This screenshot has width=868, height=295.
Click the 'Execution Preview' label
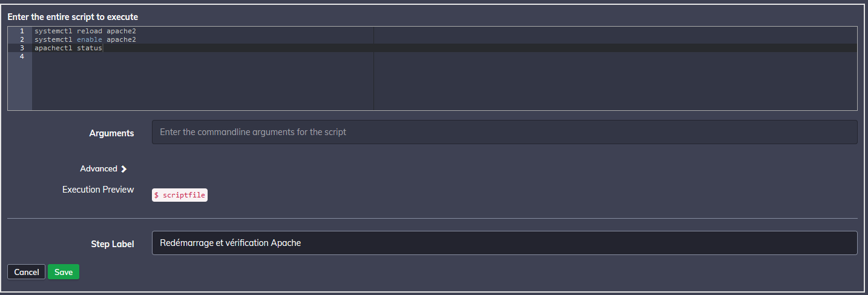pyautogui.click(x=98, y=190)
